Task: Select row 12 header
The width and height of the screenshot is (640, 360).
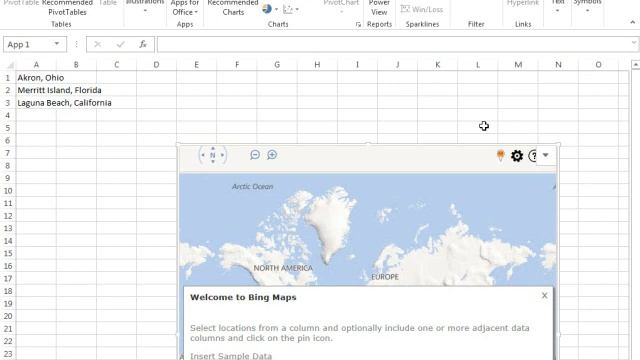Action: click(7, 216)
